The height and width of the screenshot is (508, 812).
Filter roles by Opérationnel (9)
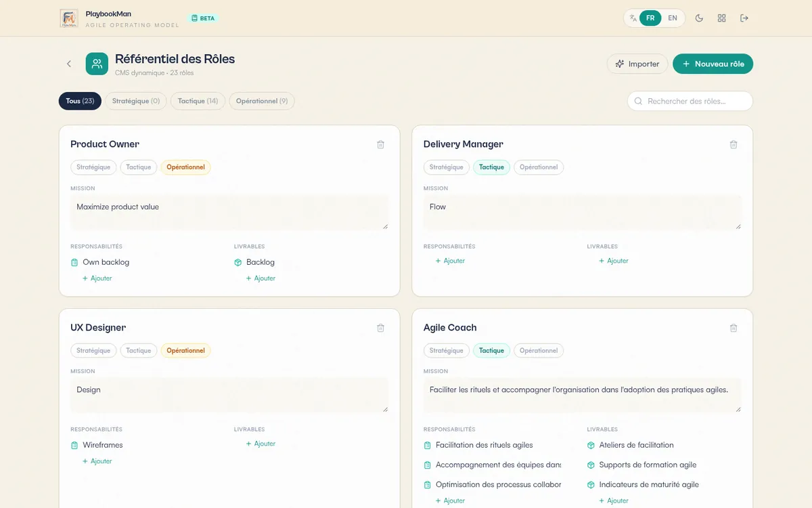[262, 101]
